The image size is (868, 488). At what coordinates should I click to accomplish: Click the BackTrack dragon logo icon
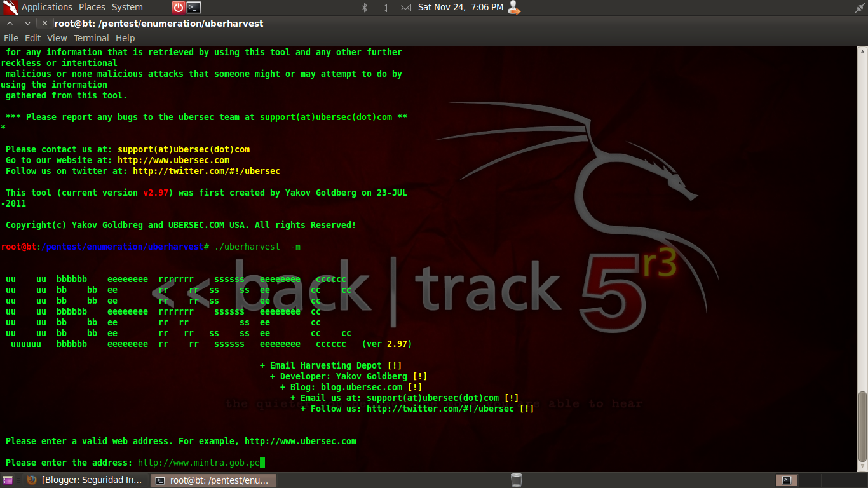pyautogui.click(x=10, y=8)
